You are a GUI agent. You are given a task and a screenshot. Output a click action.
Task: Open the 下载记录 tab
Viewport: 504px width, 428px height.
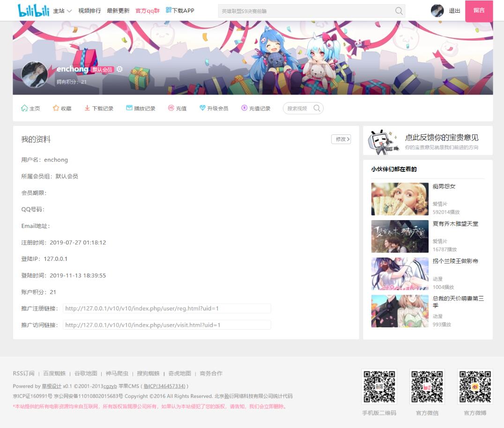(99, 108)
